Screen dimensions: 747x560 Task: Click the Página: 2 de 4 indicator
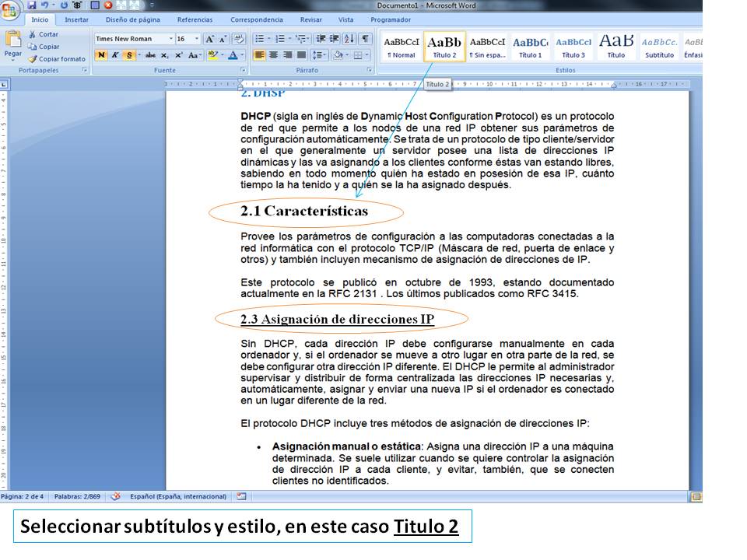click(x=22, y=496)
